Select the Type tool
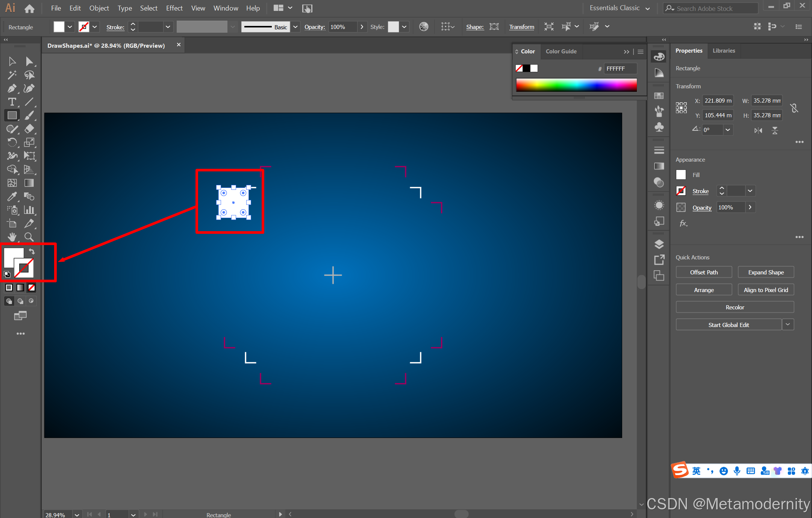The height and width of the screenshot is (518, 812). pos(12,102)
